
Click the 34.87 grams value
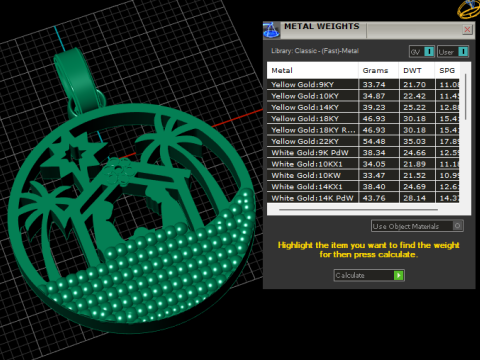tap(374, 96)
